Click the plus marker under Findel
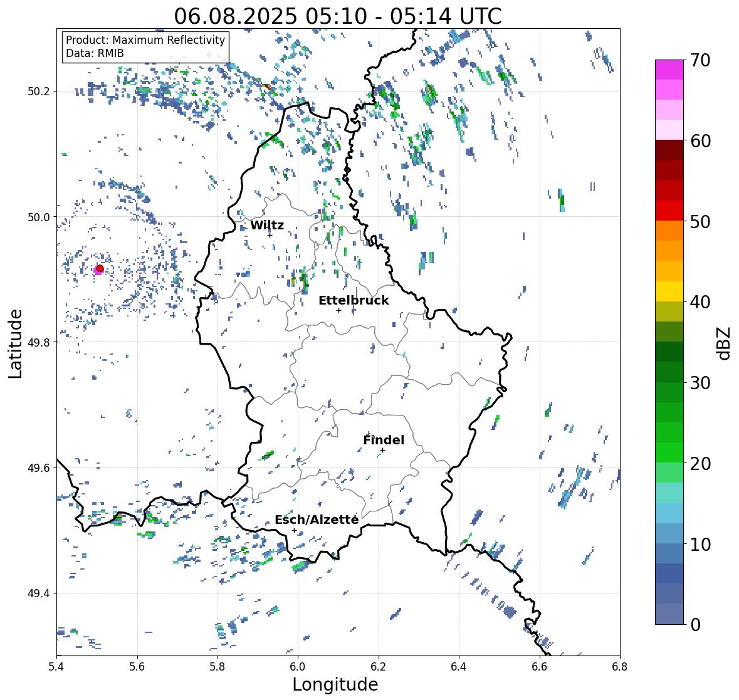 (383, 451)
